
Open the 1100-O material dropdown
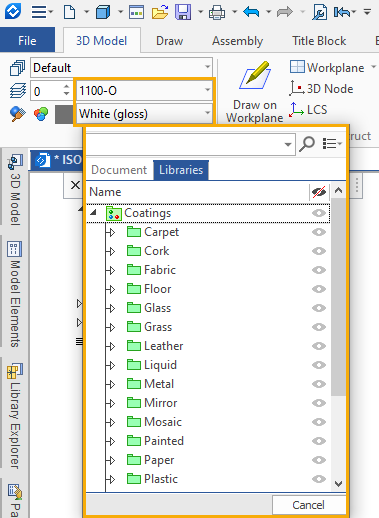pyautogui.click(x=207, y=90)
